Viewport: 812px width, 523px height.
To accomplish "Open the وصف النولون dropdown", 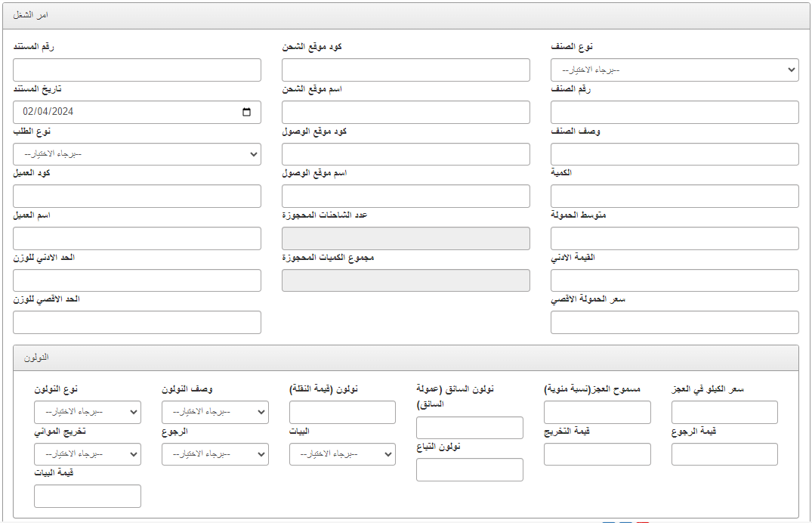I will click(x=215, y=412).
